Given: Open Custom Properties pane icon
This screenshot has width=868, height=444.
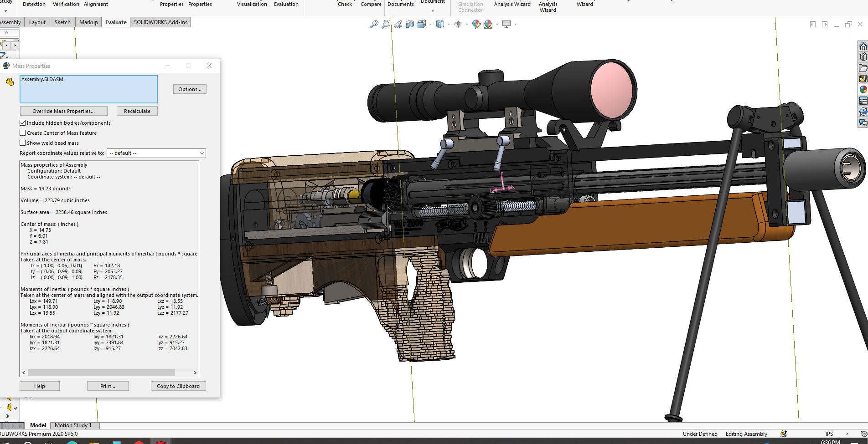Looking at the screenshot, I should coord(863,101).
